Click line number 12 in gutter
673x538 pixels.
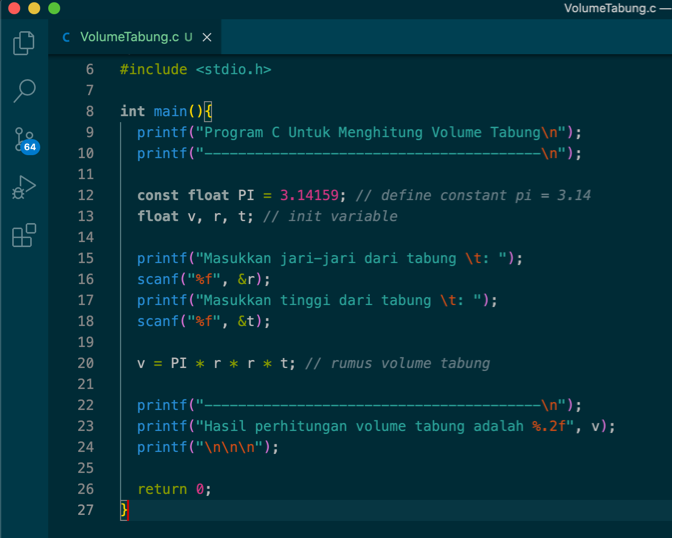[x=85, y=195]
